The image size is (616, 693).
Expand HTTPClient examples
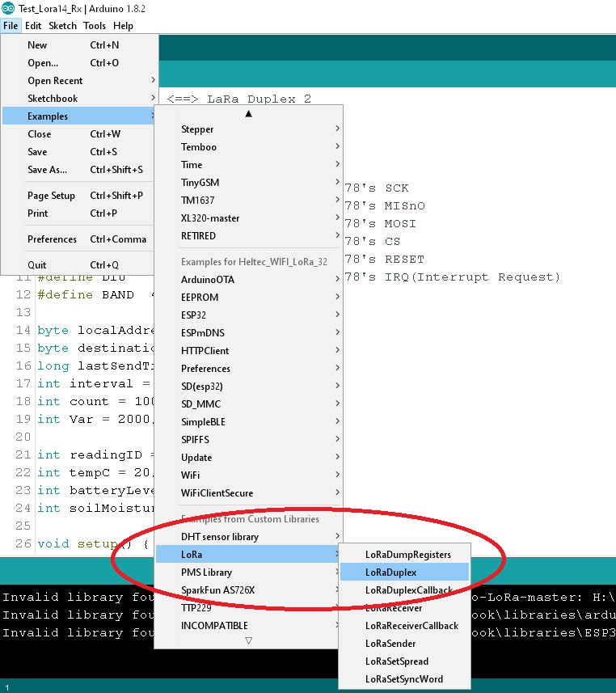[248, 350]
